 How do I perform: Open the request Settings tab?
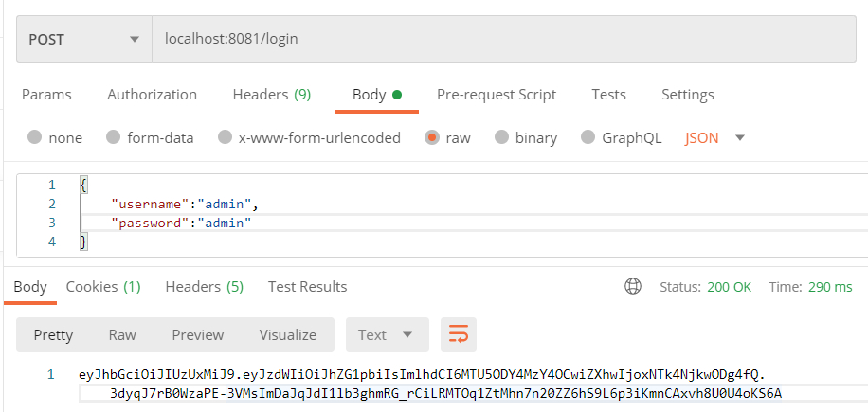(687, 95)
